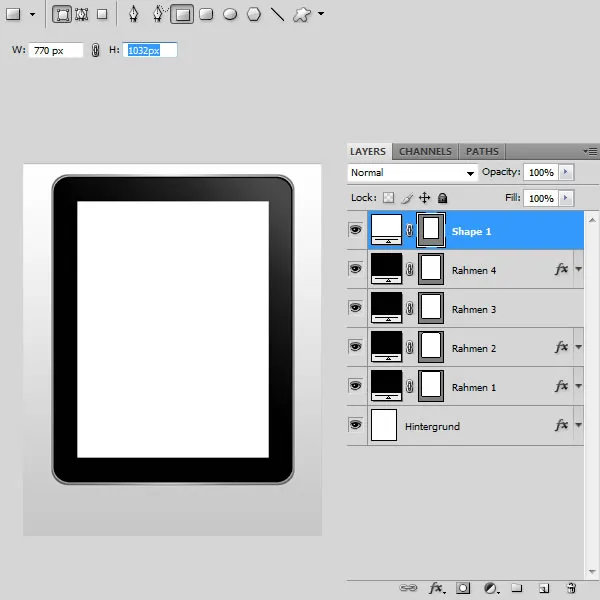
Task: Create a new layer group
Action: pos(517,587)
